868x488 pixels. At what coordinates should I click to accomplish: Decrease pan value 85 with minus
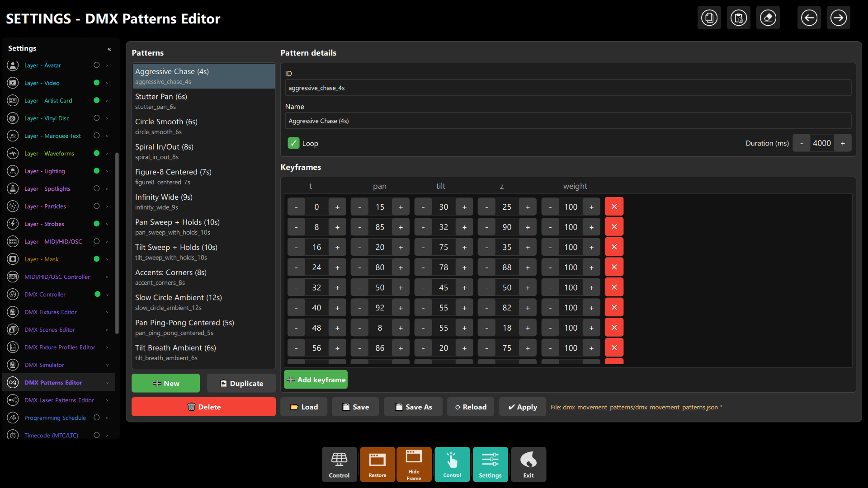(359, 227)
